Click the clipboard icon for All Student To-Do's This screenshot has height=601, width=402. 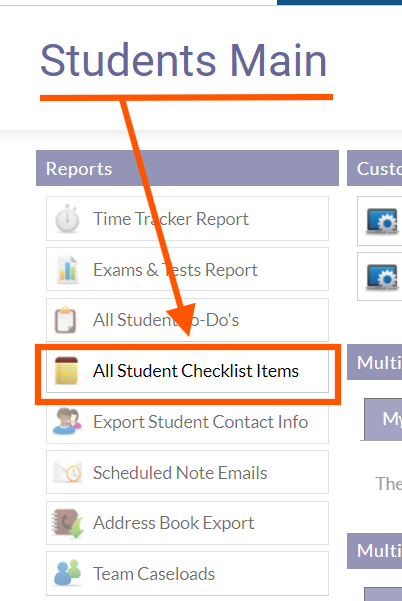coord(65,320)
